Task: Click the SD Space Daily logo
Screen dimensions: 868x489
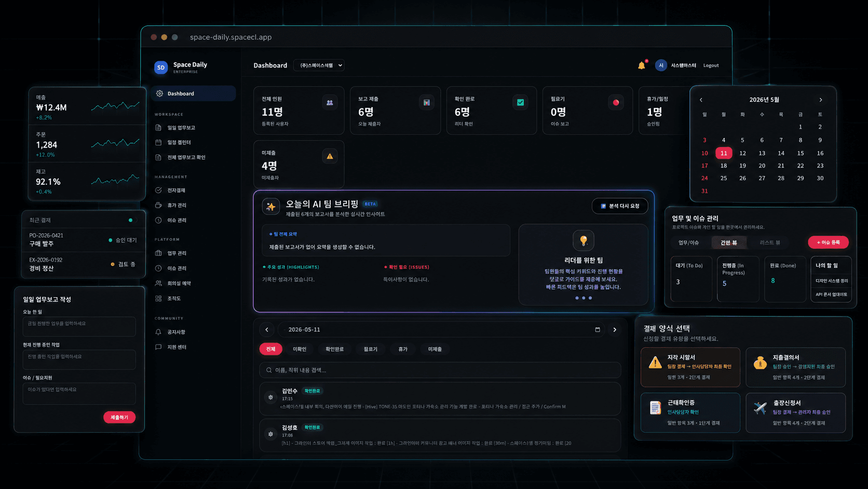Action: (161, 68)
